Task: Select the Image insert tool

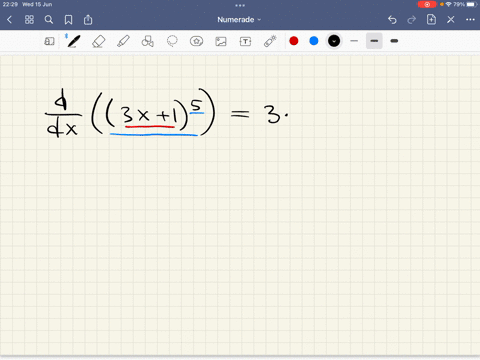Action: pyautogui.click(x=221, y=41)
